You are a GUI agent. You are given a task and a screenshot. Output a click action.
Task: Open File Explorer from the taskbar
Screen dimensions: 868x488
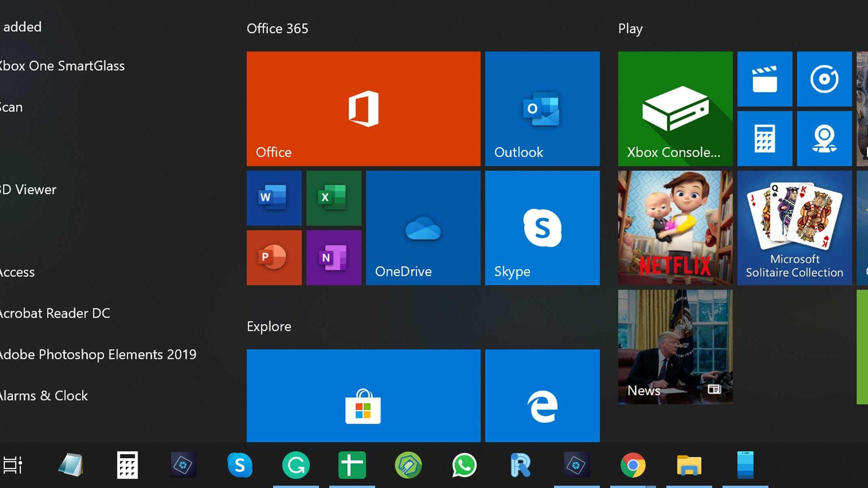[x=689, y=465]
